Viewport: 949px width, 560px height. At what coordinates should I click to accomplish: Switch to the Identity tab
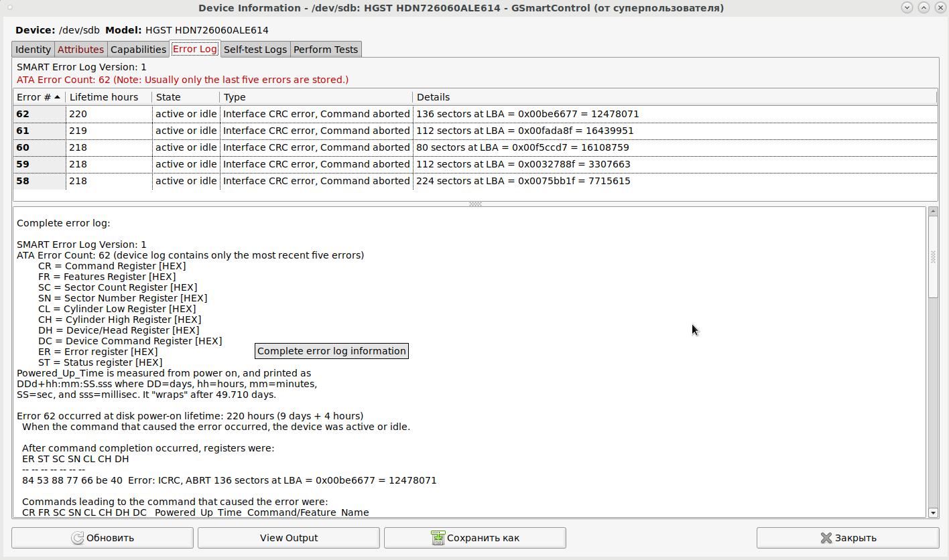point(33,50)
